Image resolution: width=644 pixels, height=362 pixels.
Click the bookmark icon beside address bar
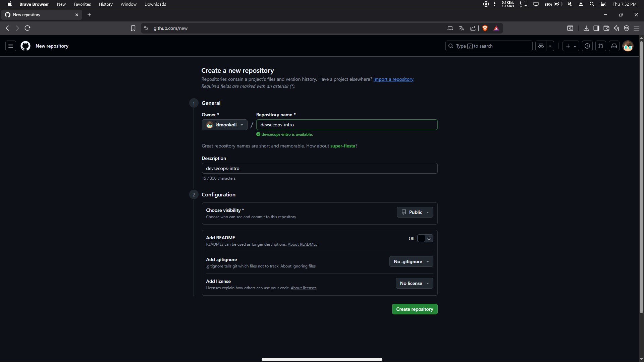click(133, 28)
